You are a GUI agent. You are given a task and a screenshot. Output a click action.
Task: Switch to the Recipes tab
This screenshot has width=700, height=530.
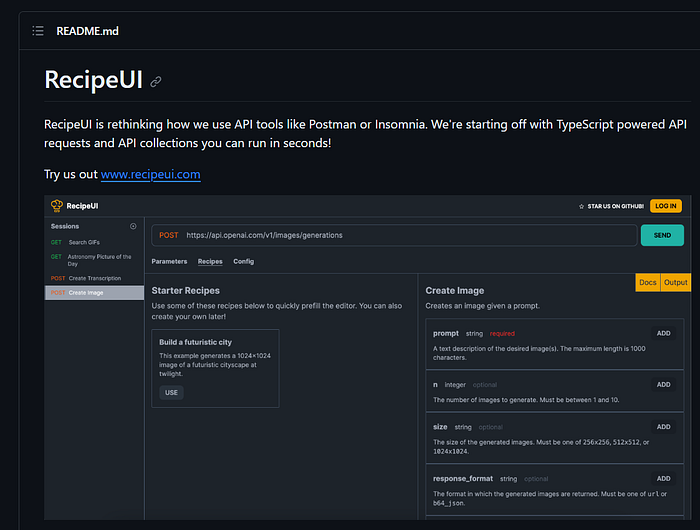[210, 262]
